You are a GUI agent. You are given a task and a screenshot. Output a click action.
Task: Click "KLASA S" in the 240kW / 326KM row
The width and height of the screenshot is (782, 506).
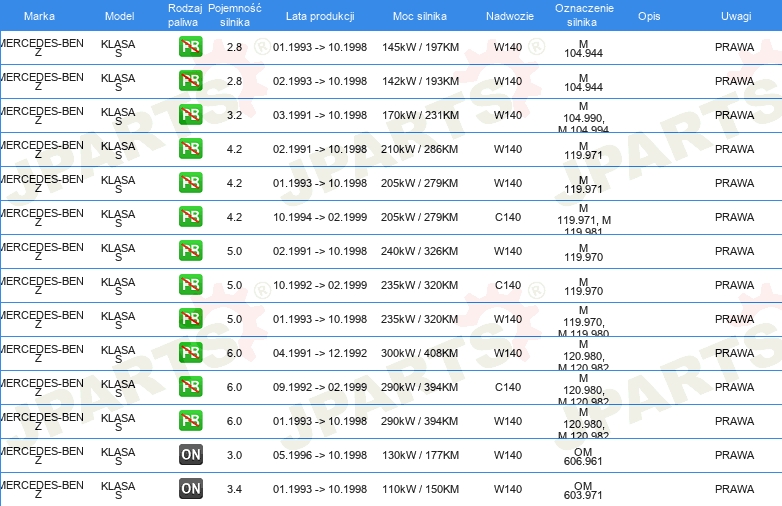point(118,252)
